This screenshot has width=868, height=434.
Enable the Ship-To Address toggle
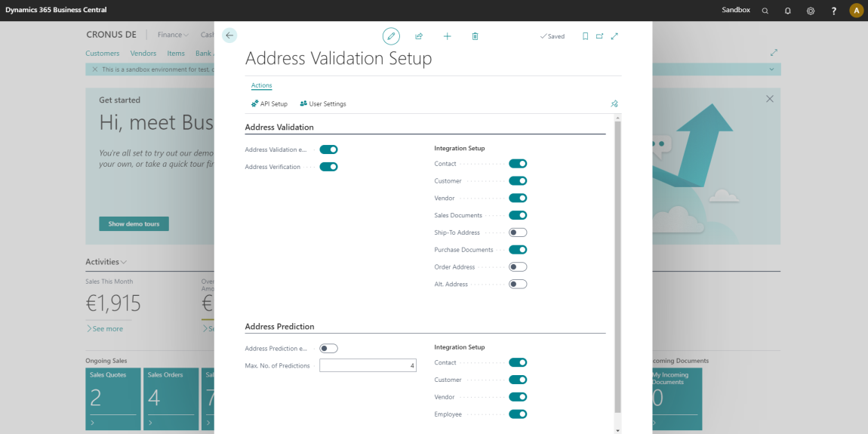coord(518,232)
